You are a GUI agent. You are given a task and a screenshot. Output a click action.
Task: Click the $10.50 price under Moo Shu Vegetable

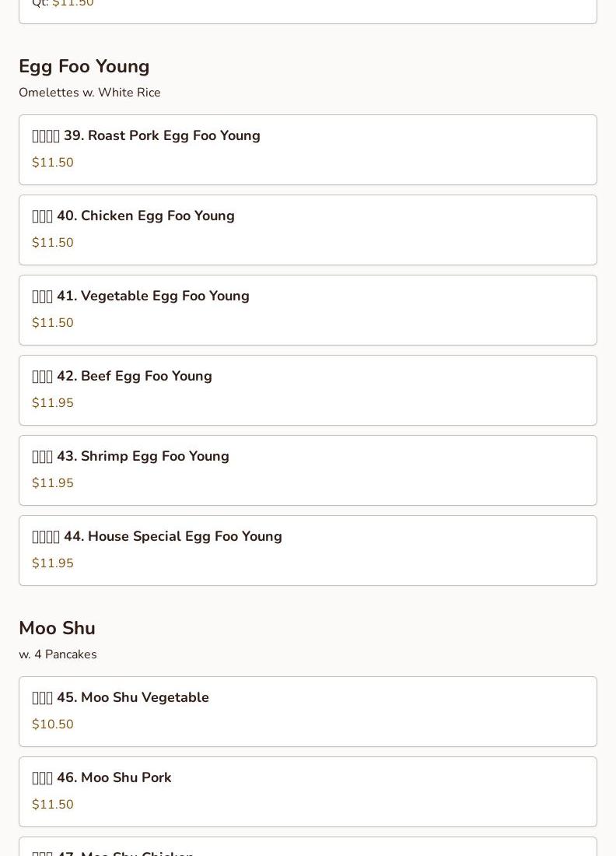click(53, 724)
